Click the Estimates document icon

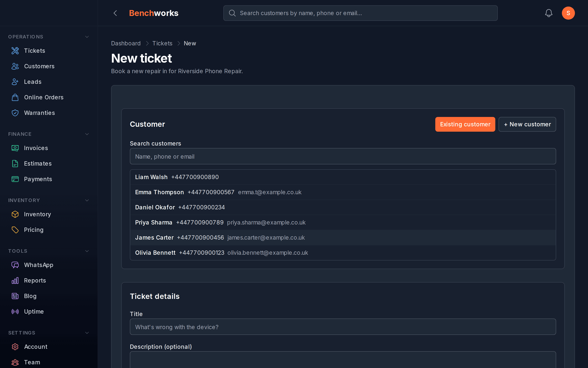point(15,164)
